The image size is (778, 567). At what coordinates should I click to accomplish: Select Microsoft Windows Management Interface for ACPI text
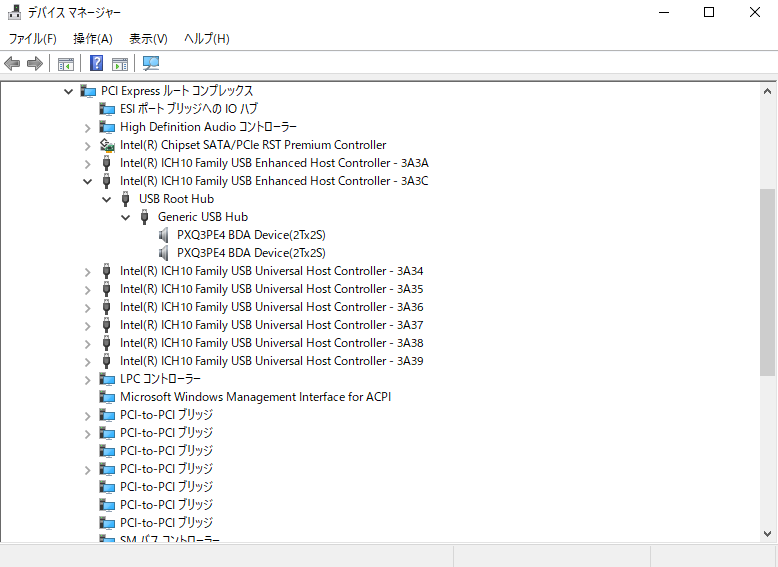tap(256, 397)
